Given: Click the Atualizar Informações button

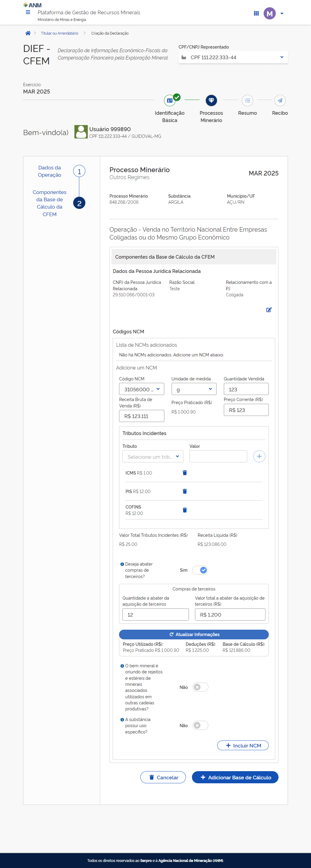Looking at the screenshot, I should pos(194,635).
